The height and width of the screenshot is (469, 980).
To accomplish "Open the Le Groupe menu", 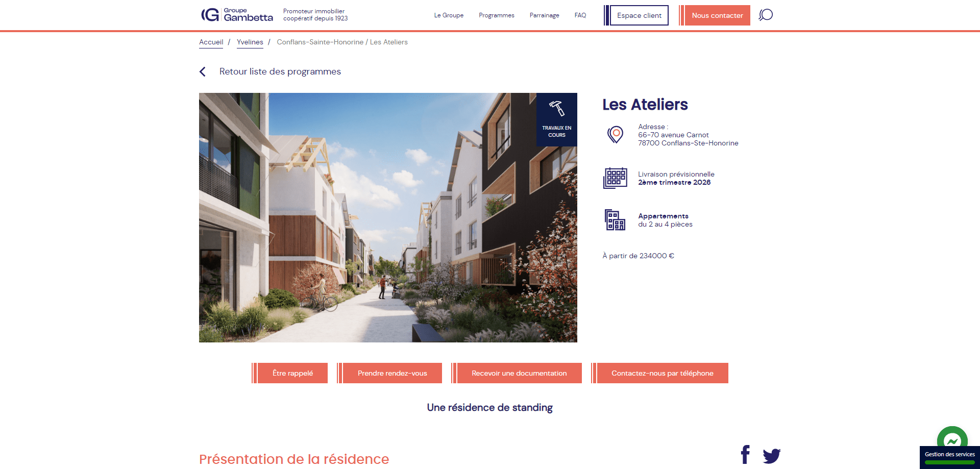I will (x=449, y=15).
